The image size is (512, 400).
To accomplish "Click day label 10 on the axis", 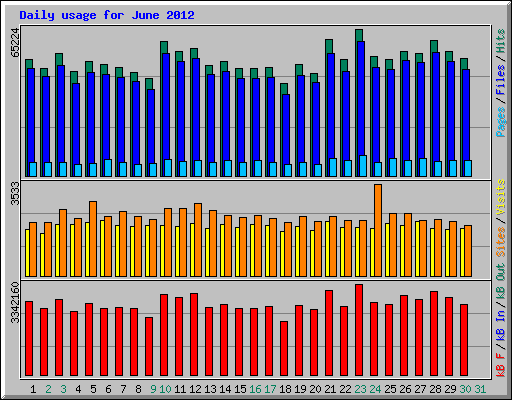I will point(165,389).
